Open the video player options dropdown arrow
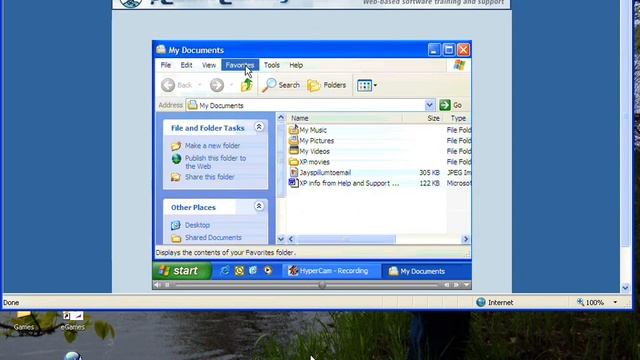Viewport: 640px width, 360px height. point(466,285)
